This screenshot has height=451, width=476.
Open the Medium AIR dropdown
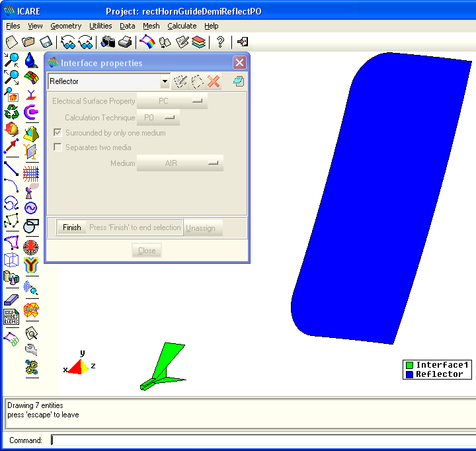click(180, 163)
